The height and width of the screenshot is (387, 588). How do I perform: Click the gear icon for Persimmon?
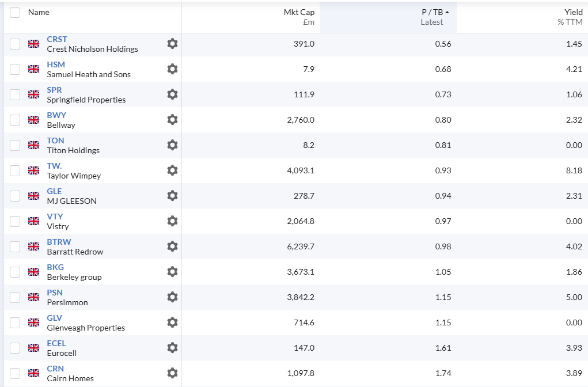(x=172, y=297)
